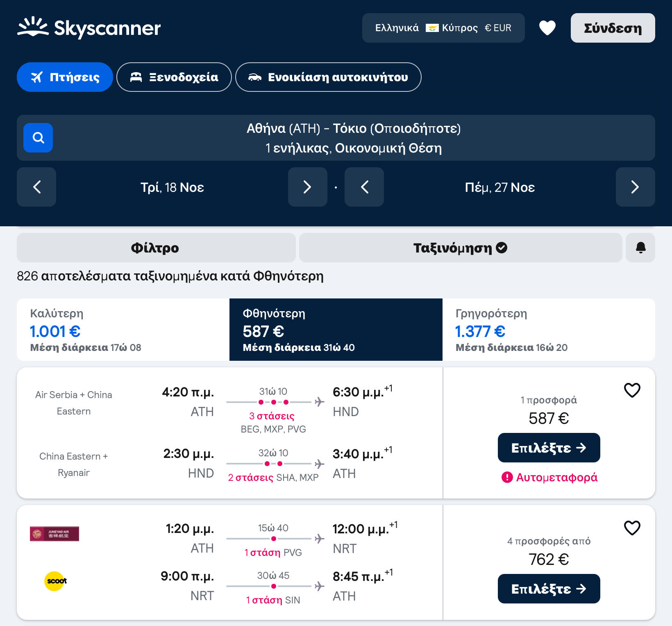Image resolution: width=672 pixels, height=626 pixels.
Task: Select the Καλύτερη 1.001 € sort option
Action: pyautogui.click(x=123, y=330)
